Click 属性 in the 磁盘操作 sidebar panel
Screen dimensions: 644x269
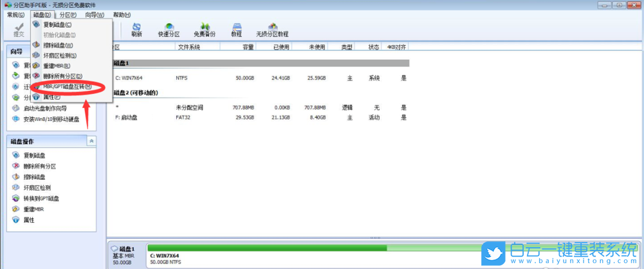[29, 220]
